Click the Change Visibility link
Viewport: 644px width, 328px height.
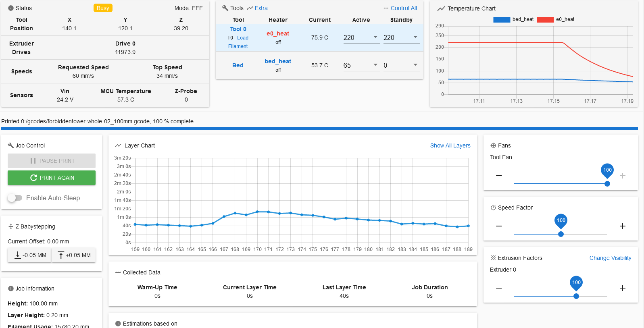coord(611,258)
